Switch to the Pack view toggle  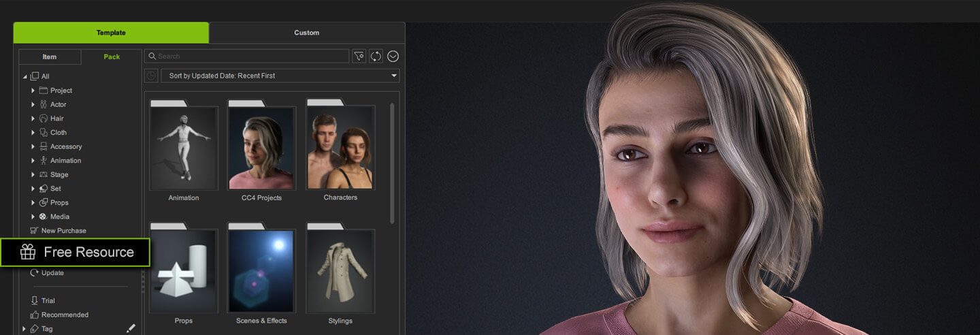pos(112,57)
